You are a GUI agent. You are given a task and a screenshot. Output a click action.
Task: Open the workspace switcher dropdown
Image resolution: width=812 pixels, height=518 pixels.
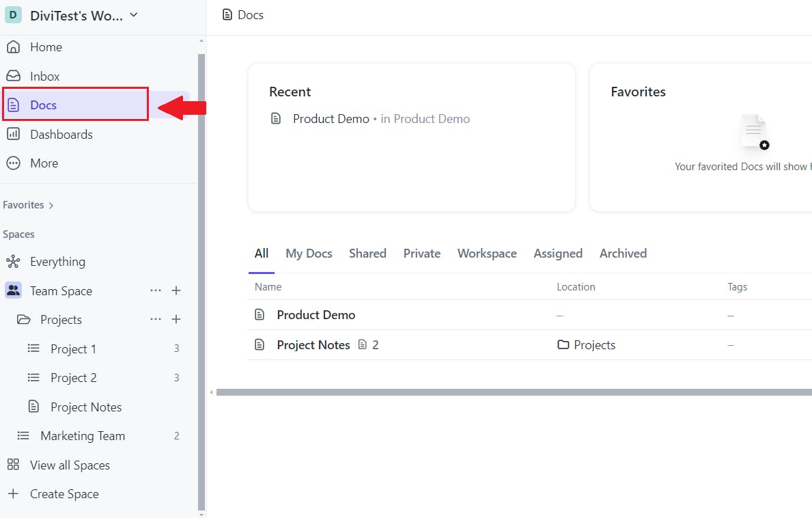click(132, 14)
